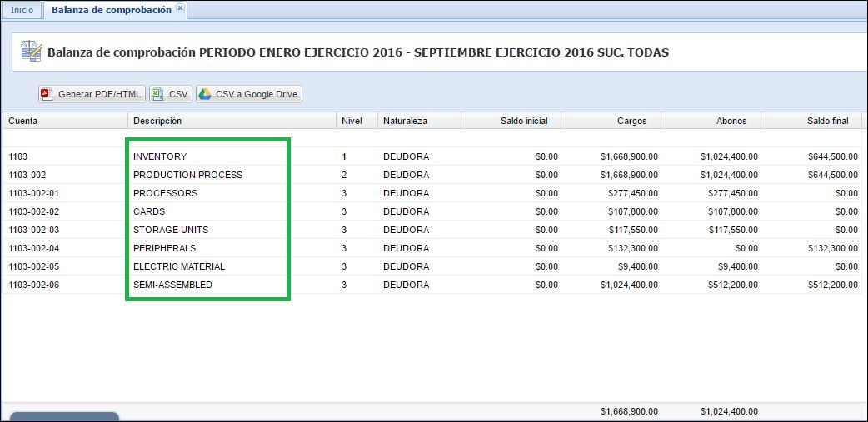Click the balance scale report icon
The image size is (868, 422).
(x=32, y=51)
